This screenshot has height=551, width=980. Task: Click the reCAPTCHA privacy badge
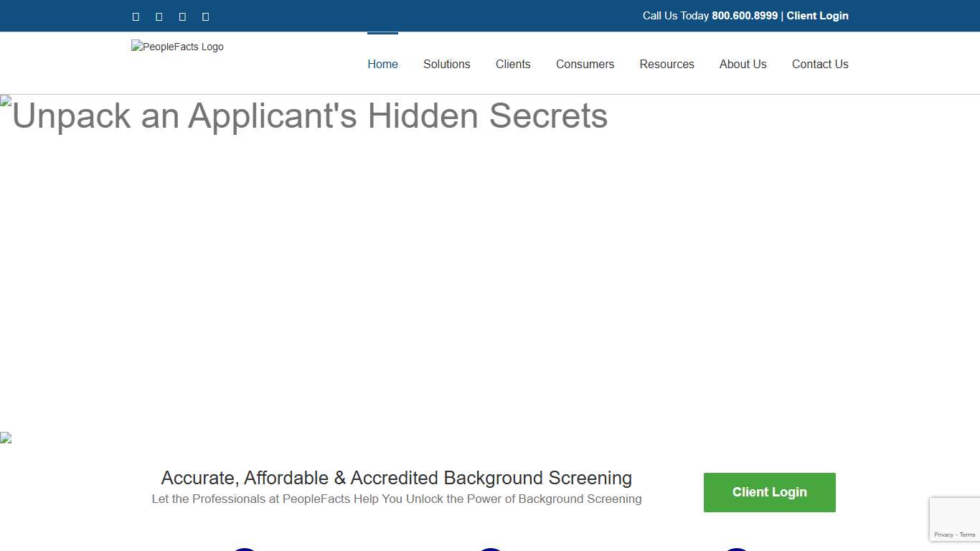pos(954,519)
